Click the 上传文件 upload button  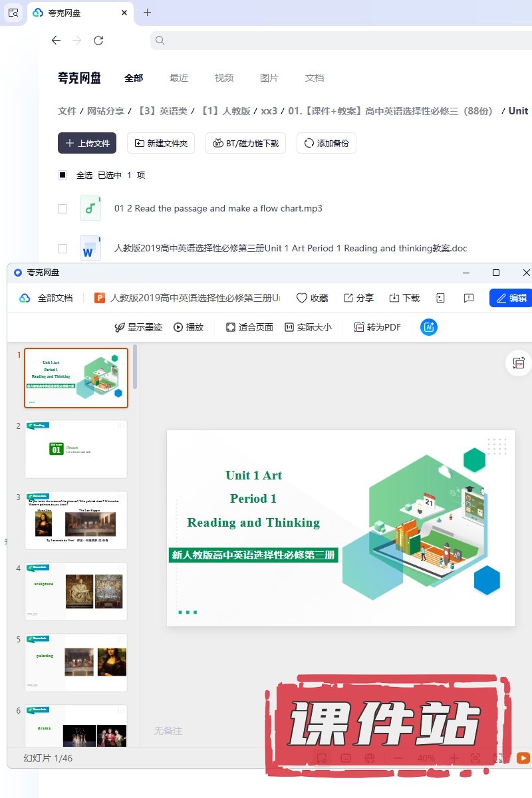[87, 143]
